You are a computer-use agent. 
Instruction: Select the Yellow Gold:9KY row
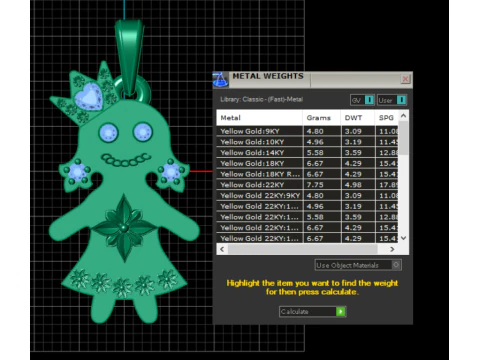point(307,131)
